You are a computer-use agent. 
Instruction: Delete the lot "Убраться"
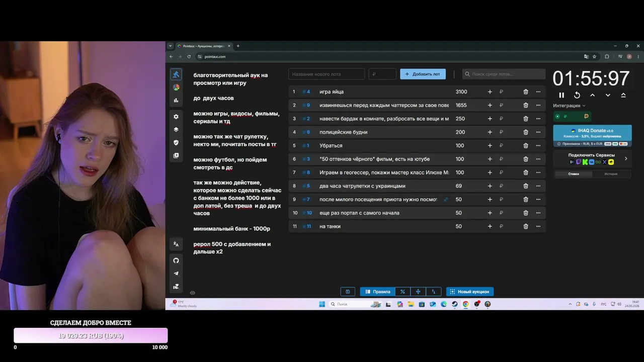(x=526, y=145)
